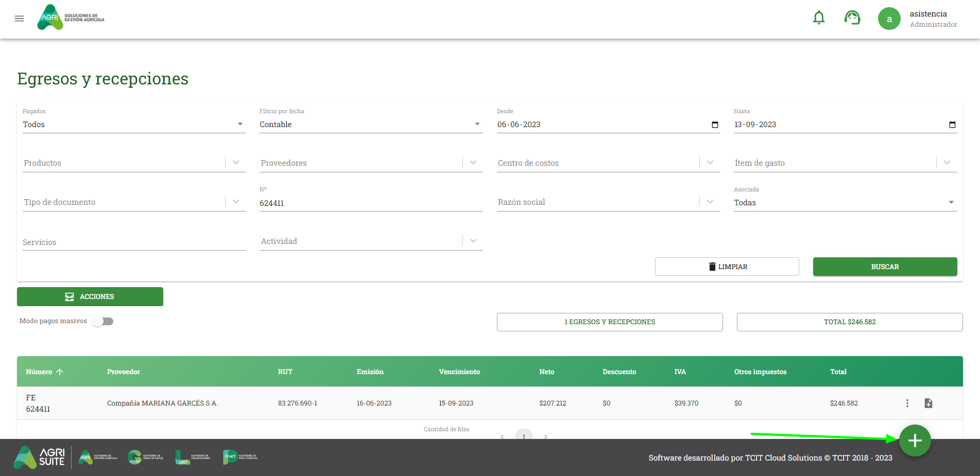This screenshot has height=476, width=980.
Task: Click emission date 16-06-2023
Action: pos(374,403)
